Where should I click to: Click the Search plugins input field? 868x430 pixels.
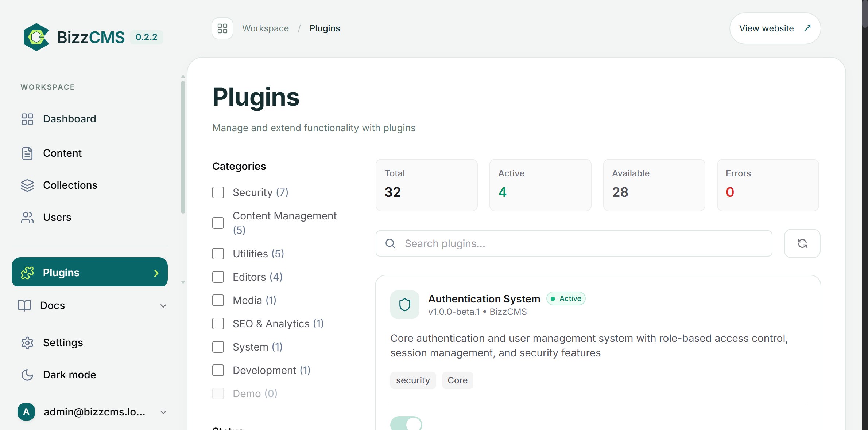(x=574, y=243)
